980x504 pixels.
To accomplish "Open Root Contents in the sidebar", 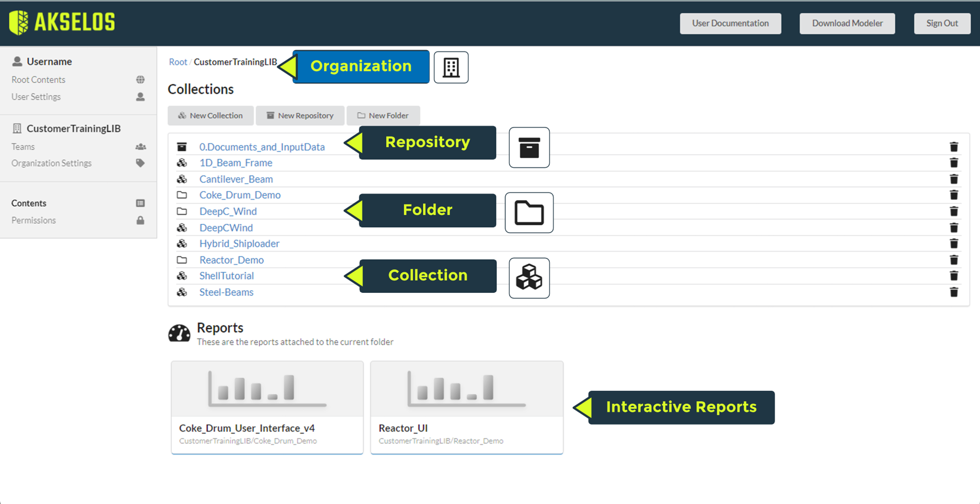I will pyautogui.click(x=38, y=79).
